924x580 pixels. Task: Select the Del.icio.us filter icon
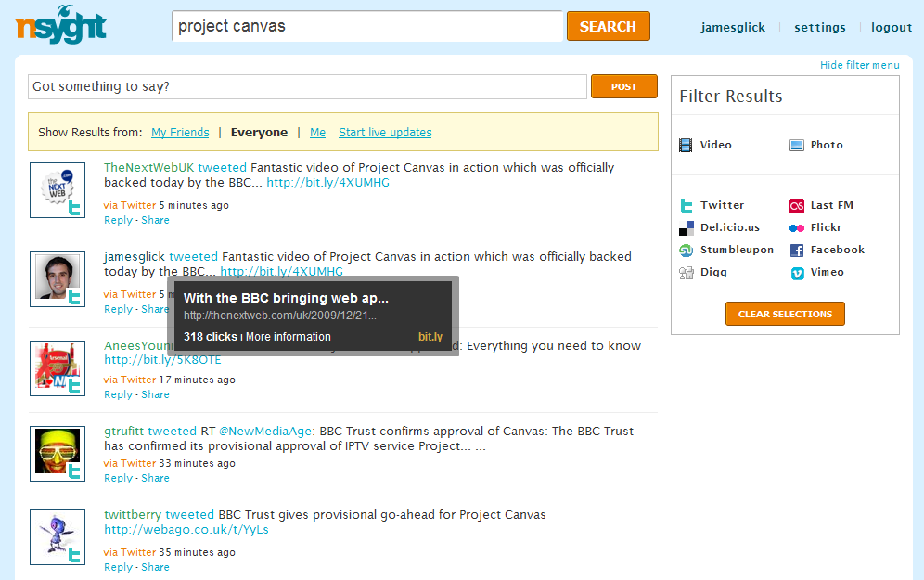(686, 228)
